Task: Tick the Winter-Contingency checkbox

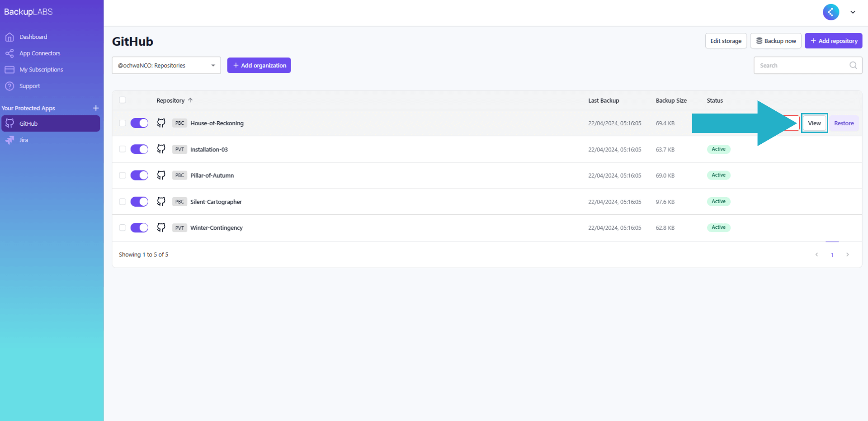Action: [122, 227]
